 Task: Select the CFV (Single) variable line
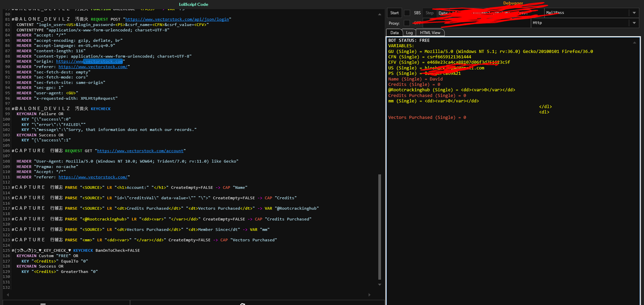coord(449,62)
